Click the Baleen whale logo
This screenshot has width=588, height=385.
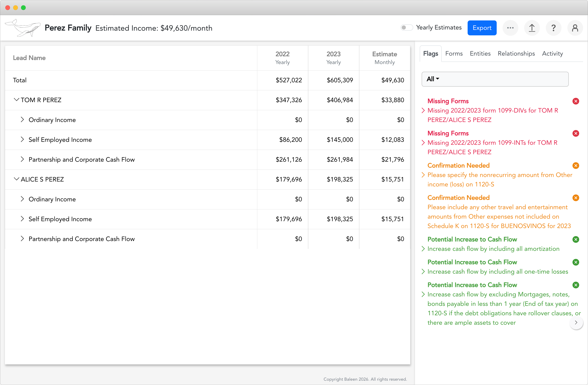[22, 28]
